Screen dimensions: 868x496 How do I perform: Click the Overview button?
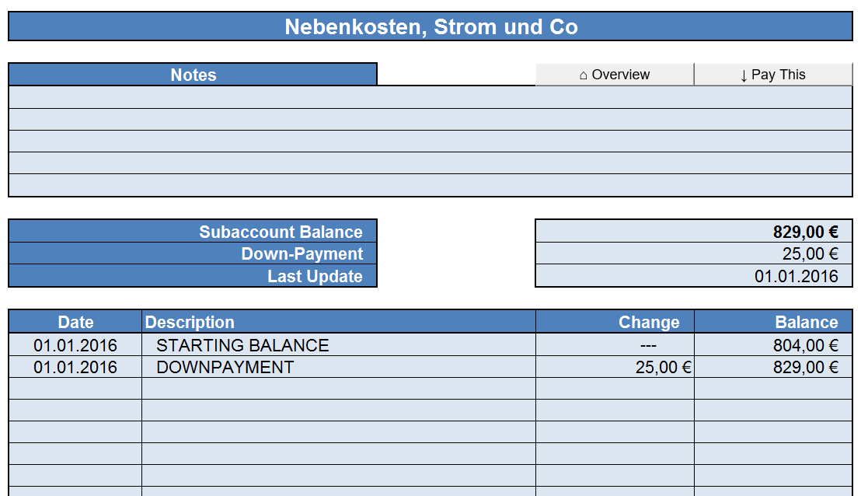point(614,75)
